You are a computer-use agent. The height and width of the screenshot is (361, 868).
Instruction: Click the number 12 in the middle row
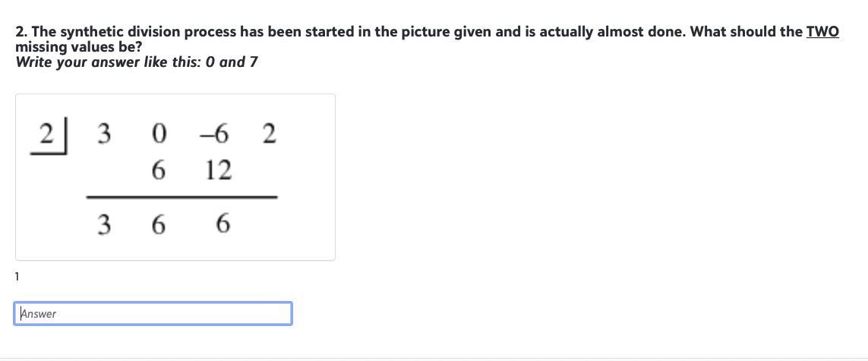coord(218,170)
